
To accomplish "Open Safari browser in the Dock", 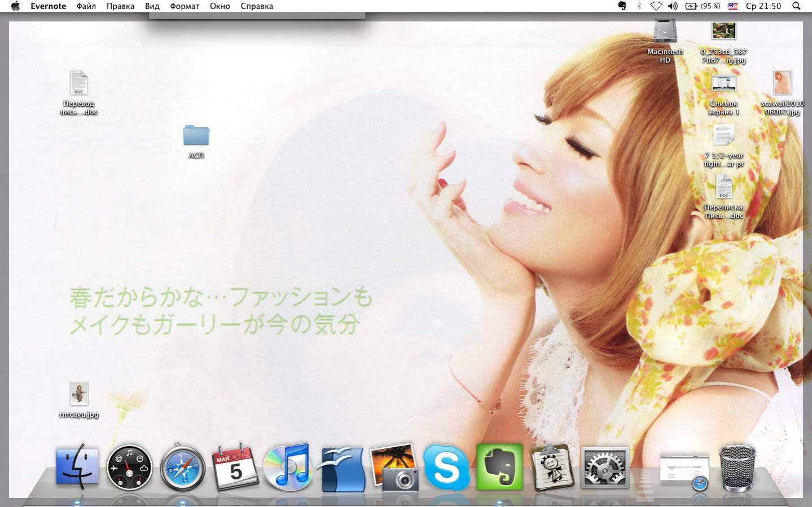I will point(182,468).
